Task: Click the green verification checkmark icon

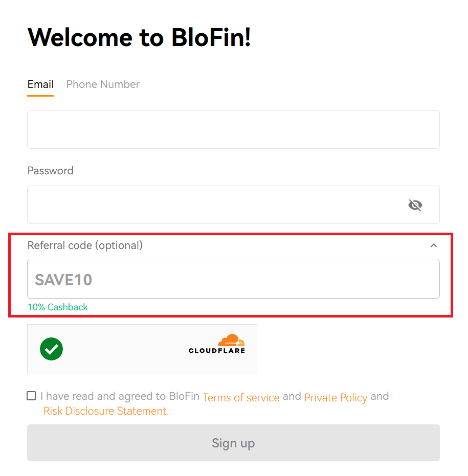Action: pyautogui.click(x=51, y=349)
